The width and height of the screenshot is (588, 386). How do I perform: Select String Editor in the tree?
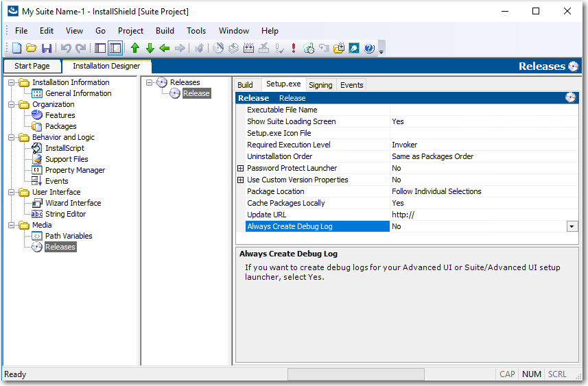tap(65, 214)
